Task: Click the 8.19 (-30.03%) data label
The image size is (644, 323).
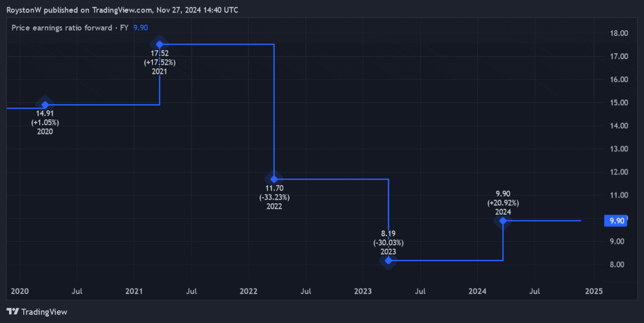Action: pyautogui.click(x=388, y=242)
